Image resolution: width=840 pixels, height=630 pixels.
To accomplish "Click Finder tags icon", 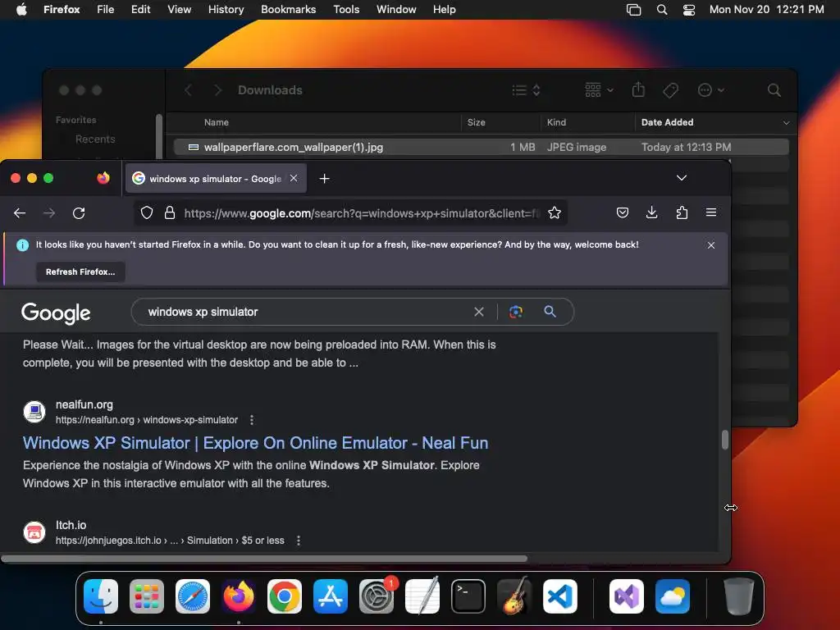I will coord(670,90).
